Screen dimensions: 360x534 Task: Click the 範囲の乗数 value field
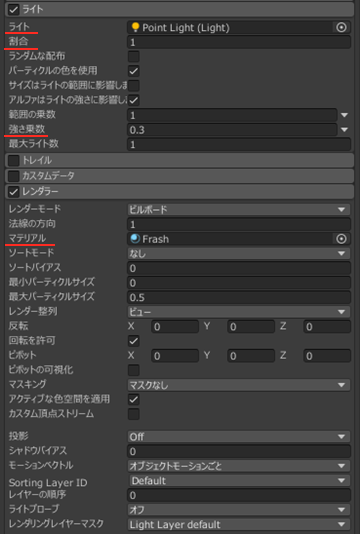(232, 115)
